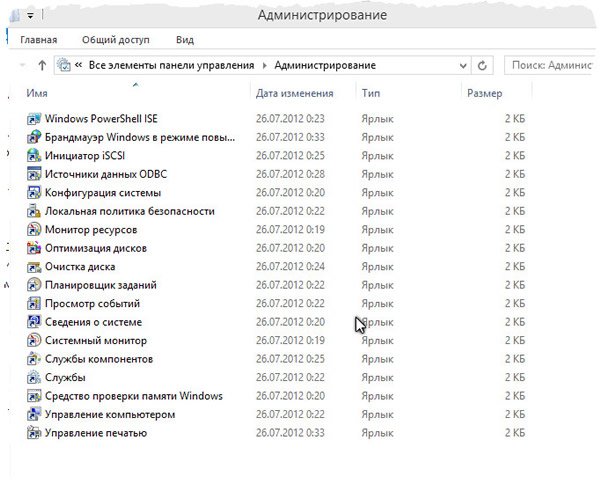Select the Службы name

click(65, 378)
